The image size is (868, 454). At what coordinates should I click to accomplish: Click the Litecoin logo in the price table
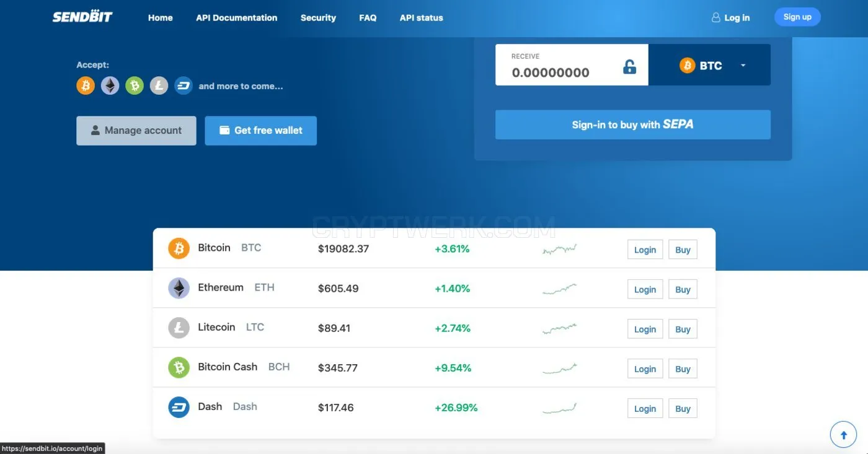179,328
